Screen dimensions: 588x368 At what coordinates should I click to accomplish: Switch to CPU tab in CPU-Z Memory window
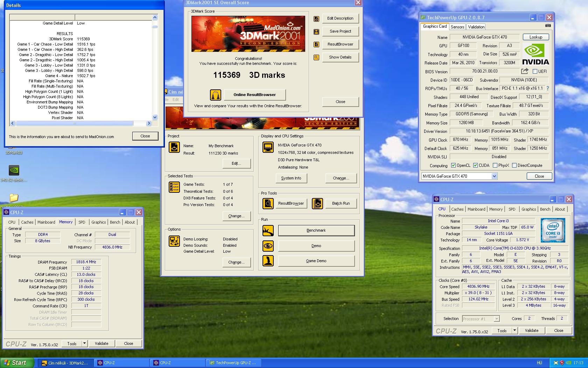point(12,222)
